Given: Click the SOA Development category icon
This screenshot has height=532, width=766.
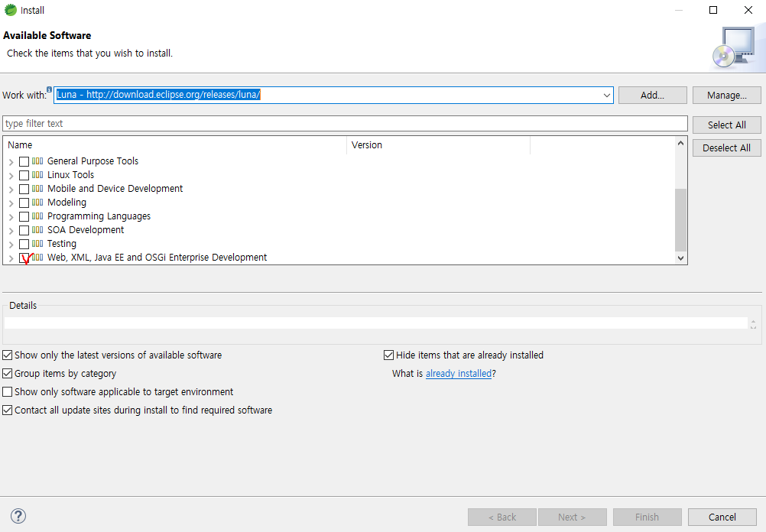Looking at the screenshot, I should click(37, 229).
